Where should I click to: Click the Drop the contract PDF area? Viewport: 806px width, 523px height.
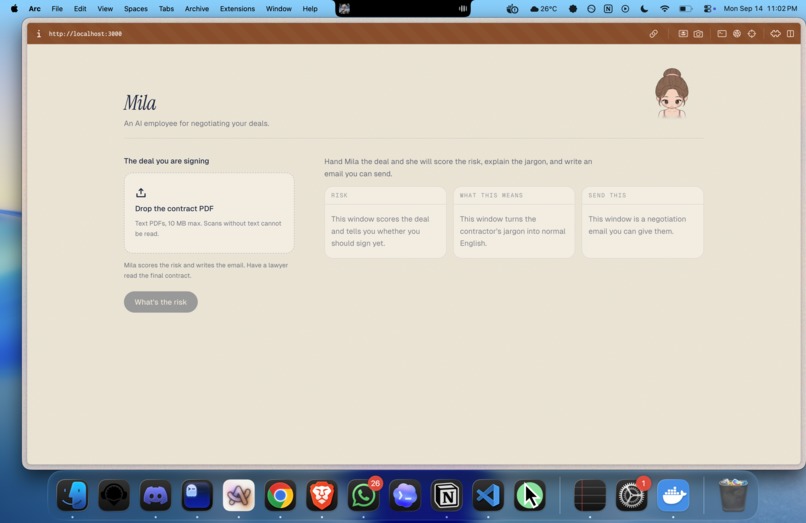tap(209, 213)
